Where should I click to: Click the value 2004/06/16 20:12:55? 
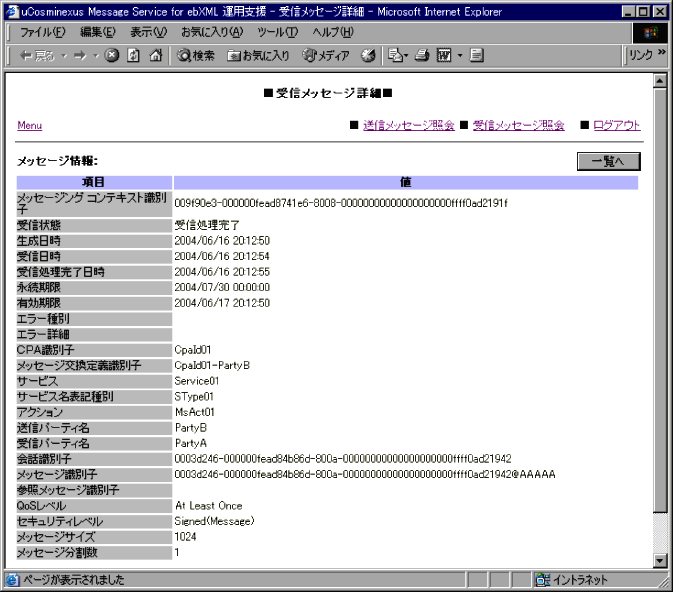(x=222, y=272)
